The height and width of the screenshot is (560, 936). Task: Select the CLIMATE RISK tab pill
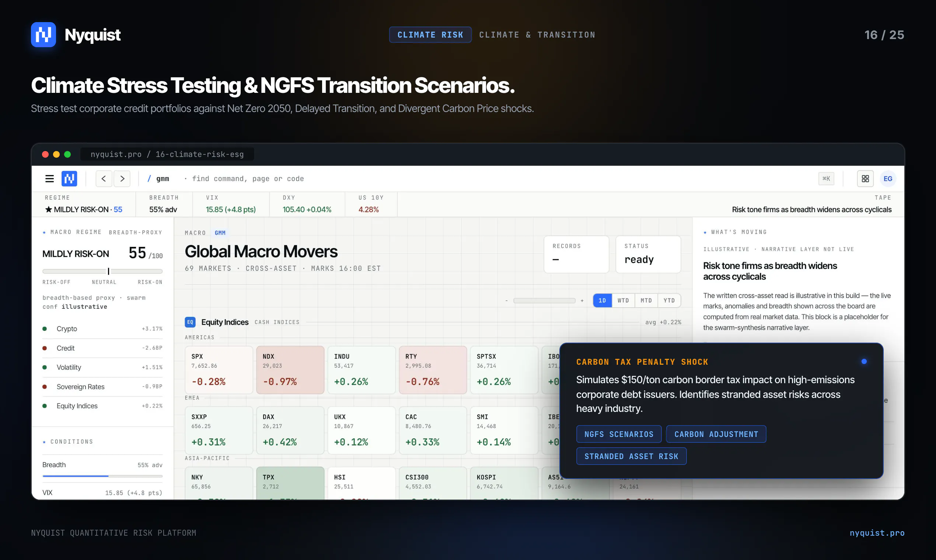pos(430,35)
